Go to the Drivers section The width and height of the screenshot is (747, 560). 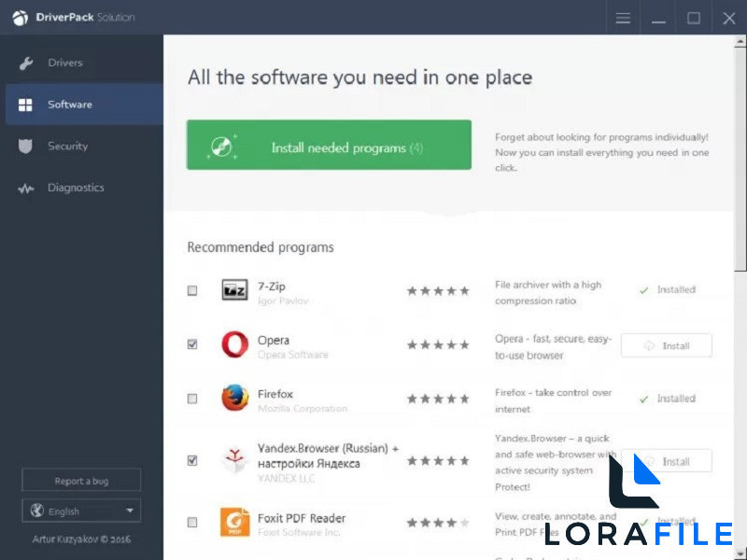click(84, 63)
